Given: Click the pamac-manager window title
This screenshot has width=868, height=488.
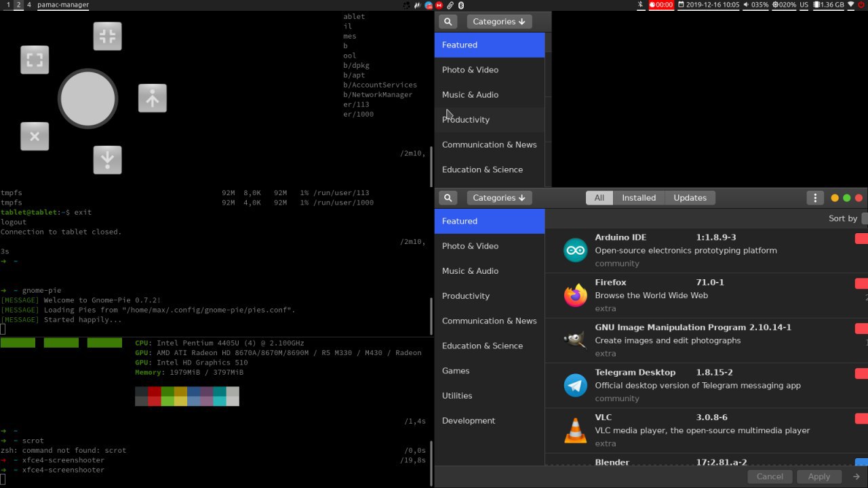Looking at the screenshot, I should (x=63, y=5).
